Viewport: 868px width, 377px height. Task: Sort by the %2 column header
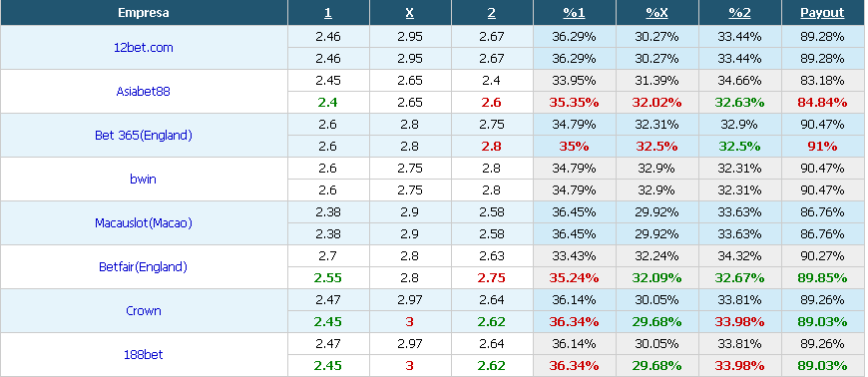[x=739, y=13]
